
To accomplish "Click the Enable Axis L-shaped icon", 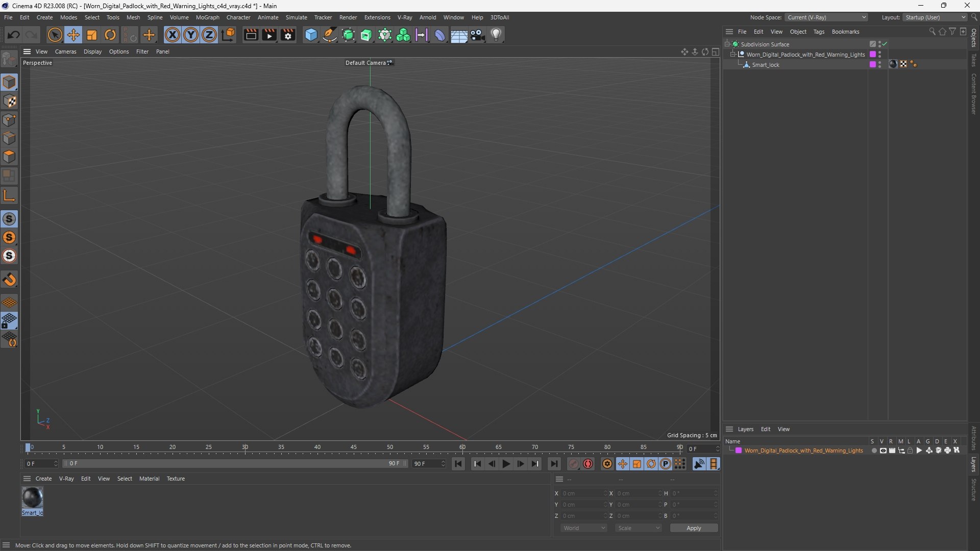I will coord(9,195).
